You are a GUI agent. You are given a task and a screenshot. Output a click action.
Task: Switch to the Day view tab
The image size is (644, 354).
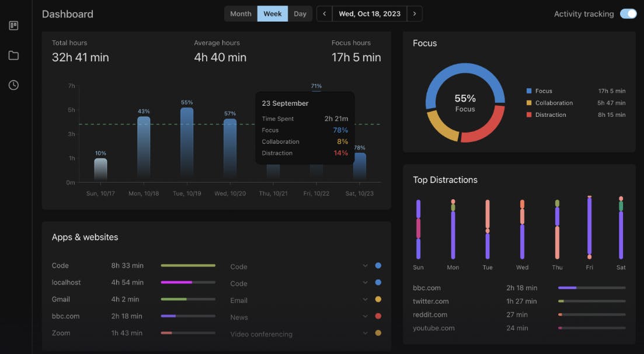pyautogui.click(x=300, y=13)
